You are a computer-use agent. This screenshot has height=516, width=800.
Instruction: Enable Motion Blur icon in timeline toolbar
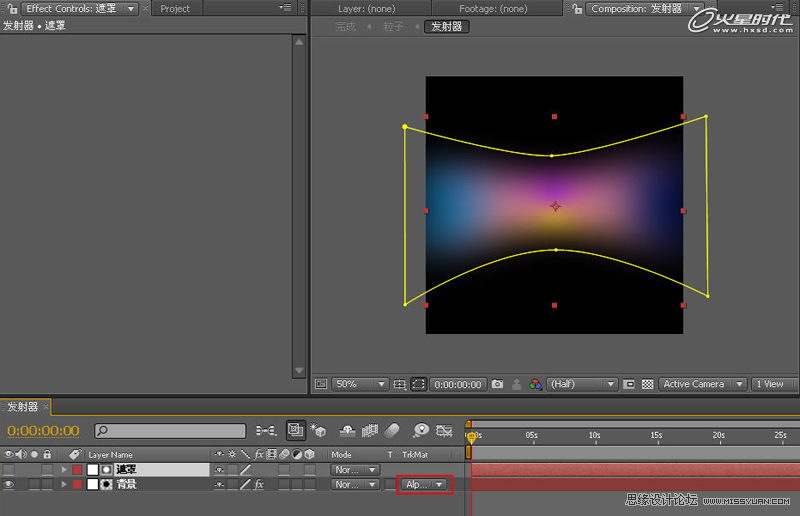point(392,431)
